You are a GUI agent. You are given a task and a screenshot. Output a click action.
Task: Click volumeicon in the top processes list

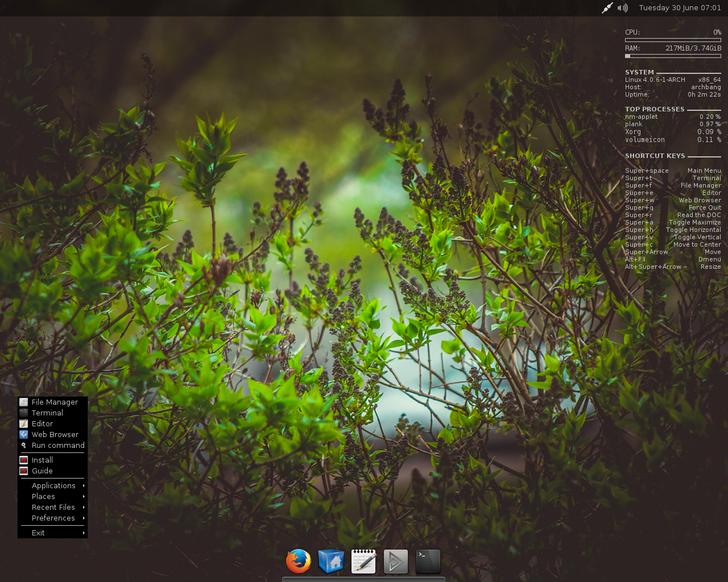tap(645, 139)
